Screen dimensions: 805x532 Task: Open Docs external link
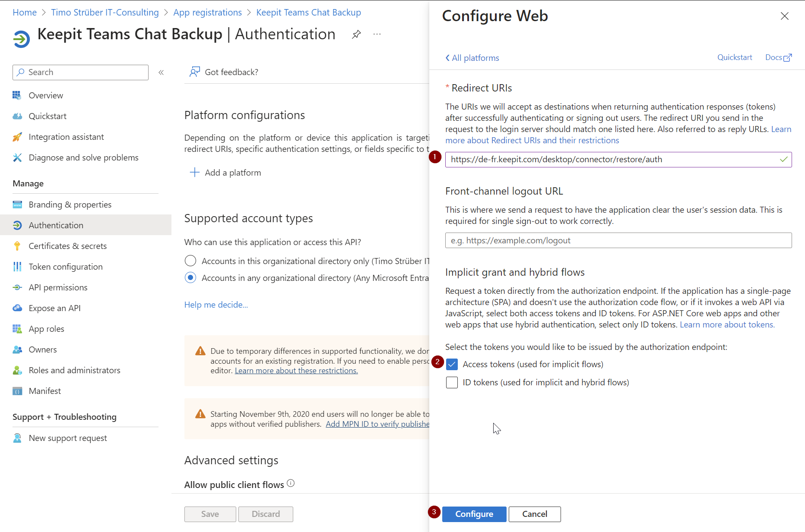tap(778, 57)
